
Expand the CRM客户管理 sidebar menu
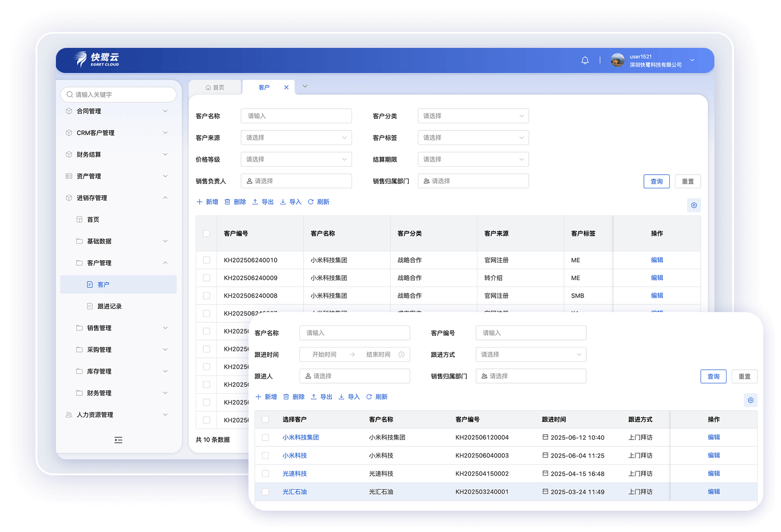pyautogui.click(x=116, y=133)
